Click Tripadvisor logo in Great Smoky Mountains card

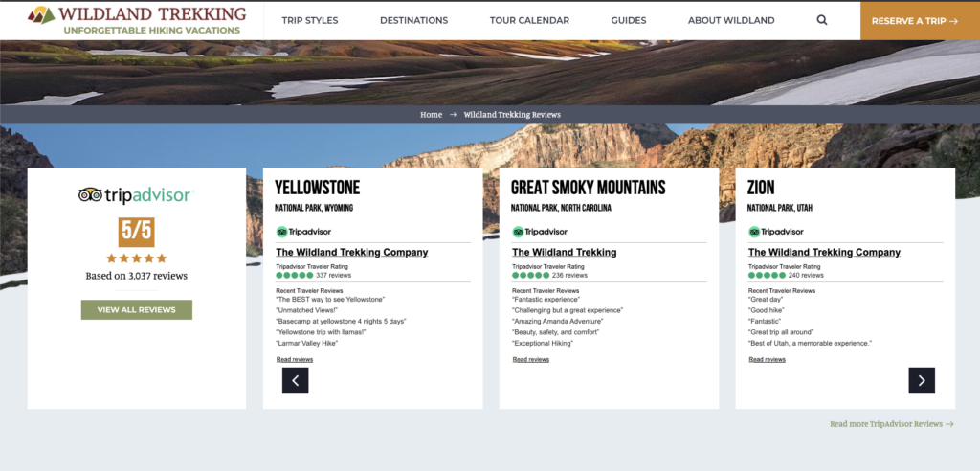540,232
